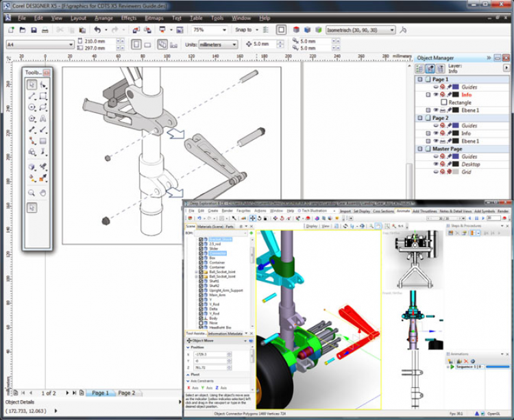
Task: Collapse the Master Page tree node
Action: 420,149
